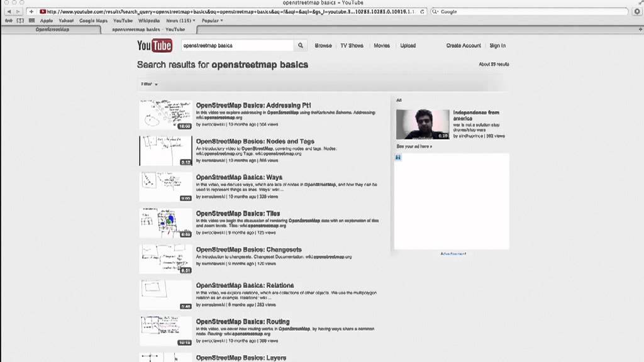Click the Movies link
Viewport: 644px width, 362px height.
(382, 45)
